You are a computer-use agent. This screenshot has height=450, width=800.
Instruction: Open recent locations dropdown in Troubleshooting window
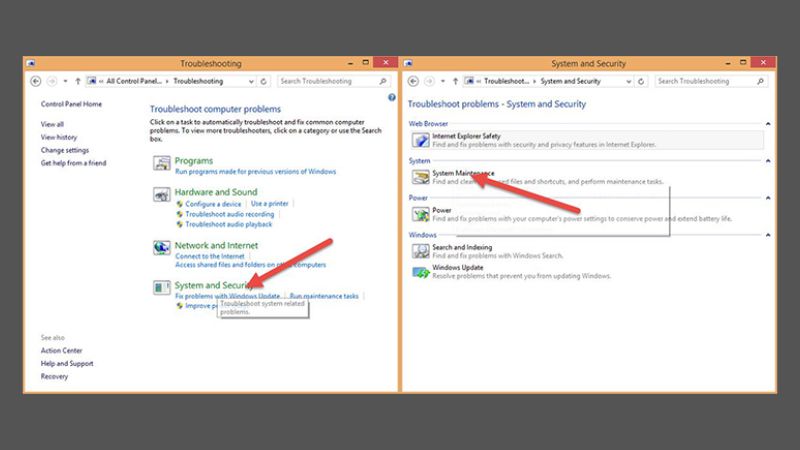[65, 81]
